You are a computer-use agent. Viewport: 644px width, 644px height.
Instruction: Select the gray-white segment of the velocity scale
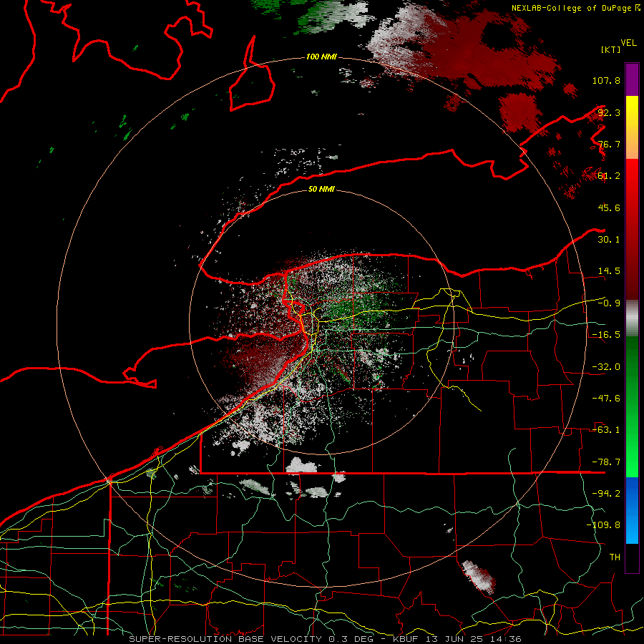tap(632, 318)
